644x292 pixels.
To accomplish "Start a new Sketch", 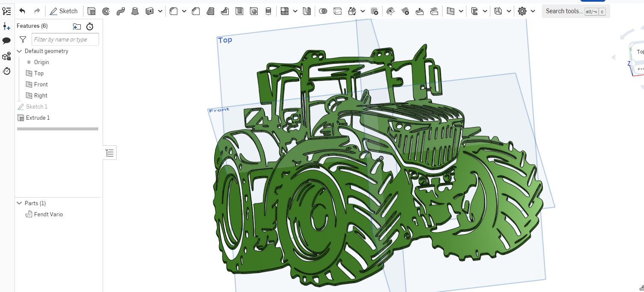I will (x=64, y=11).
